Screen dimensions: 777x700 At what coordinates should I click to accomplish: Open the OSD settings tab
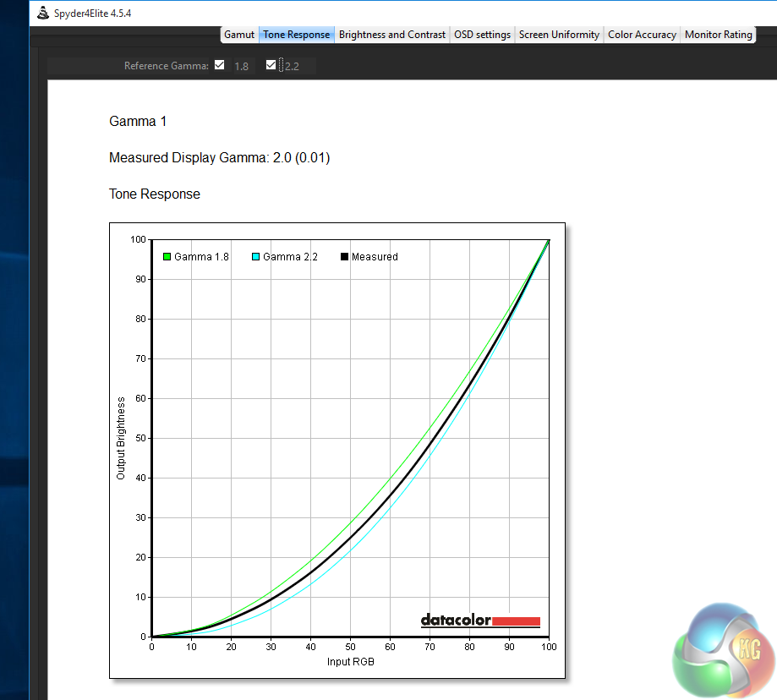[482, 35]
